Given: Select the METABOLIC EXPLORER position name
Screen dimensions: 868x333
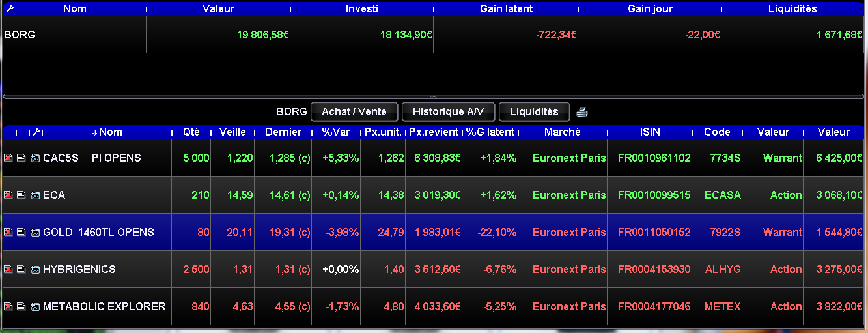Looking at the screenshot, I should (x=104, y=306).
